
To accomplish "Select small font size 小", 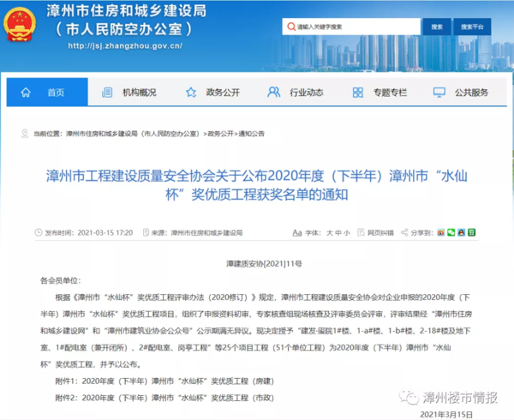I will [x=345, y=232].
